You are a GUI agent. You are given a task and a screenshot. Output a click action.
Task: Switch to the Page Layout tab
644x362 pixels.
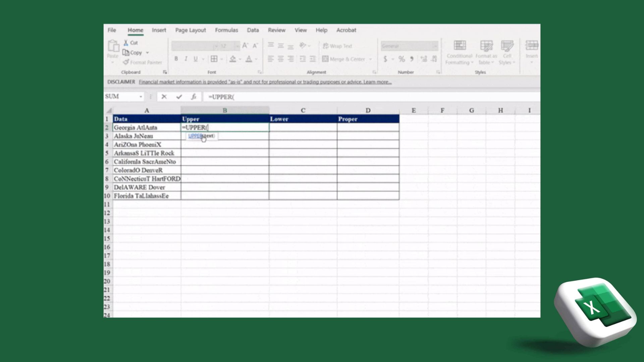[x=191, y=30]
